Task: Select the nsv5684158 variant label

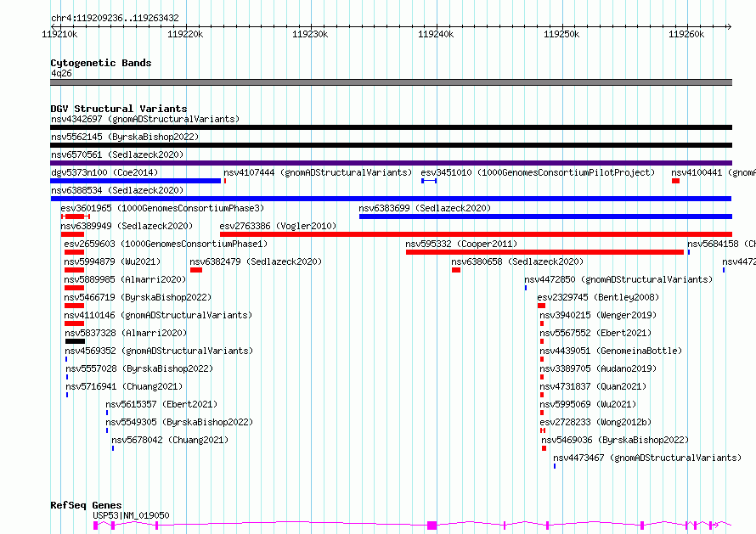Action: tap(722, 244)
